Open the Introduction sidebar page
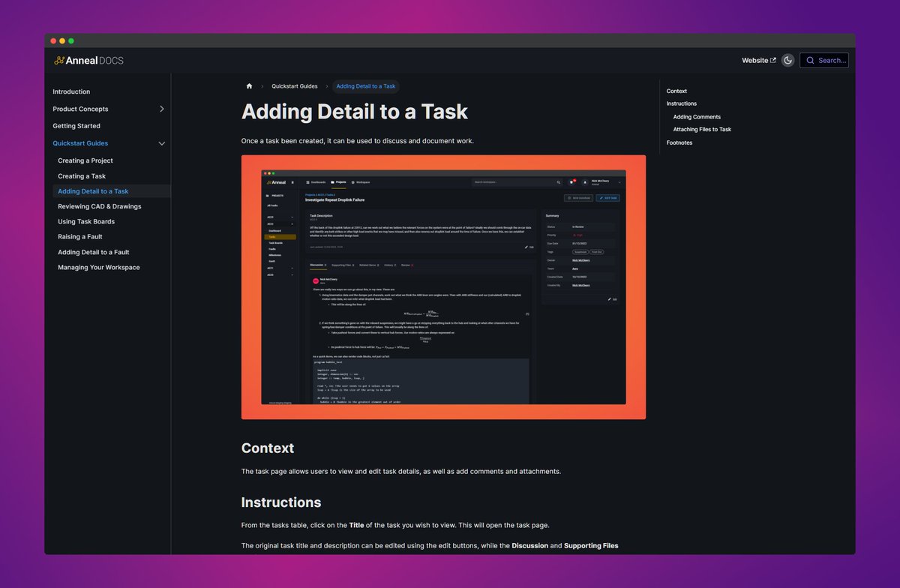 71,91
